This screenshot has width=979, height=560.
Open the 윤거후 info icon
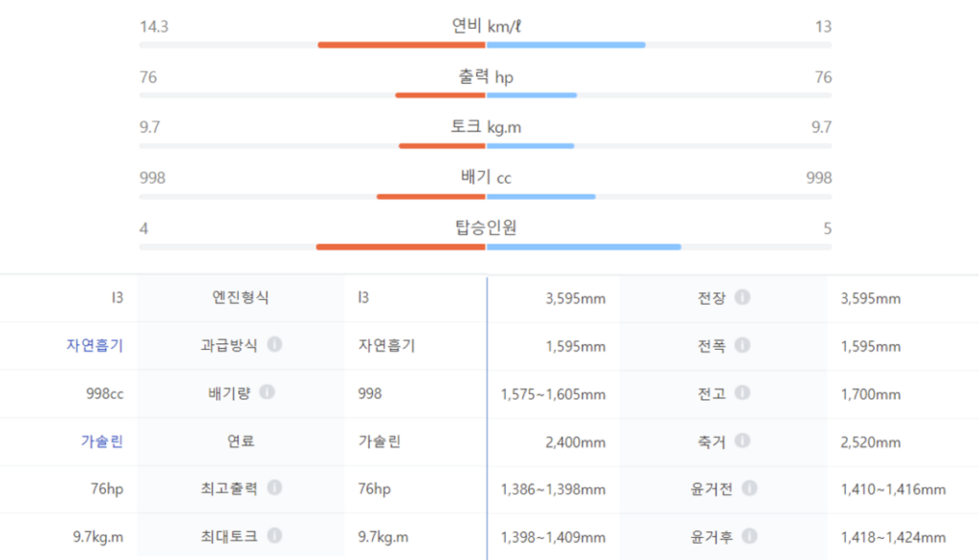tap(750, 536)
